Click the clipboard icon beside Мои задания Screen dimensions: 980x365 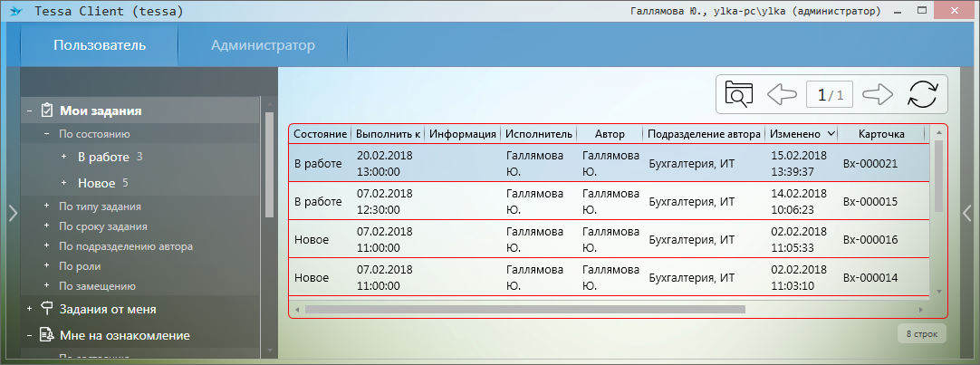click(46, 110)
